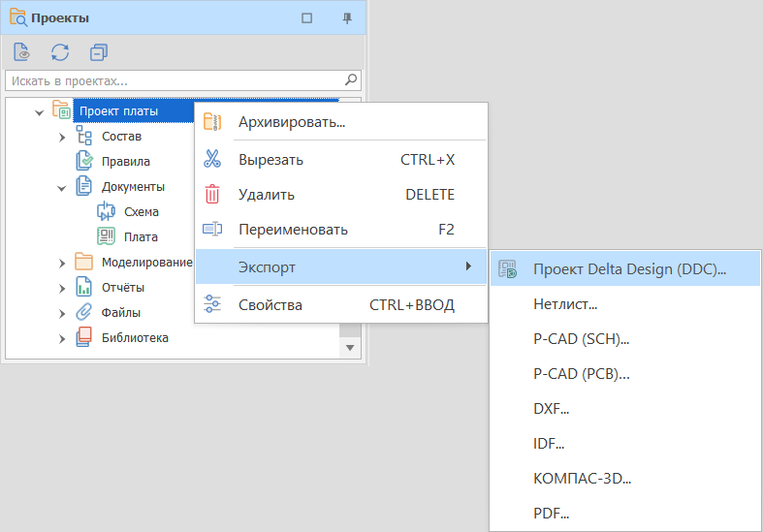
Task: Click the Проекты panel header icon
Action: tap(18, 17)
